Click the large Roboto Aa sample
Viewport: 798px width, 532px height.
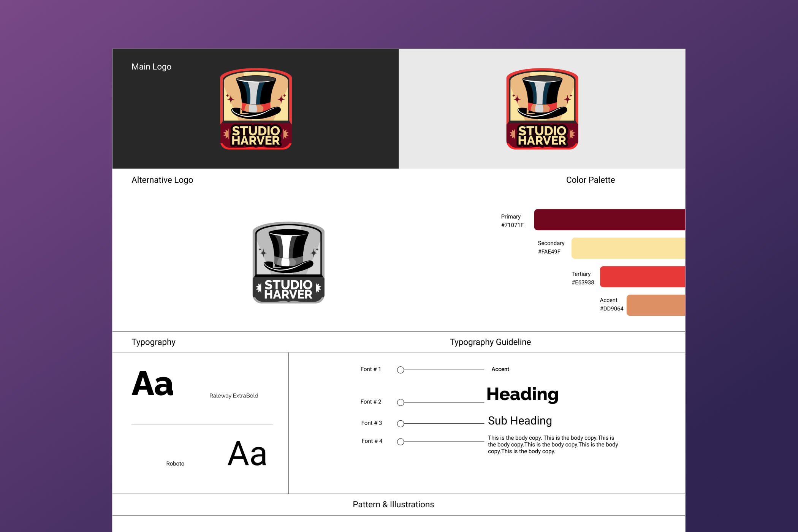(x=247, y=453)
